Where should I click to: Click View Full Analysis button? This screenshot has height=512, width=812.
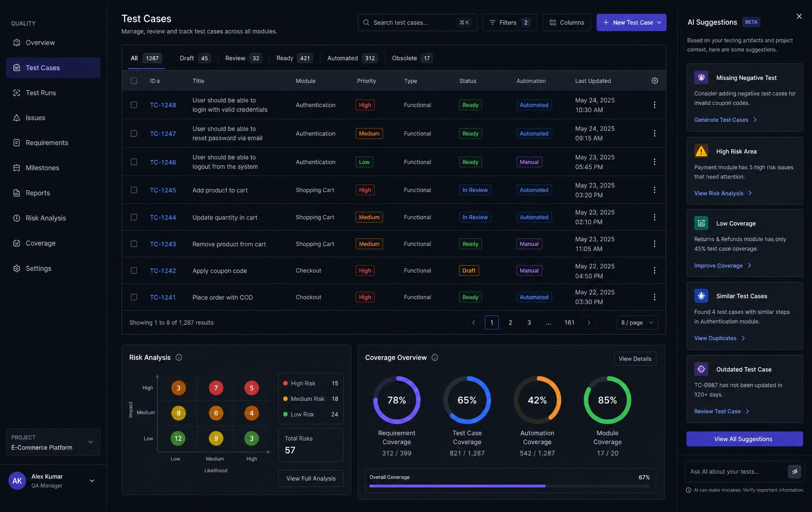tap(311, 478)
